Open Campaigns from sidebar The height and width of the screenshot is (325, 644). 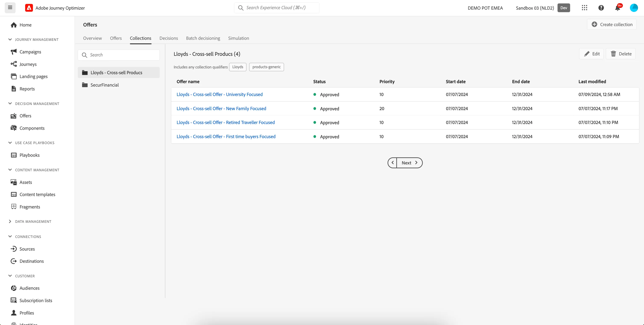tap(26, 52)
